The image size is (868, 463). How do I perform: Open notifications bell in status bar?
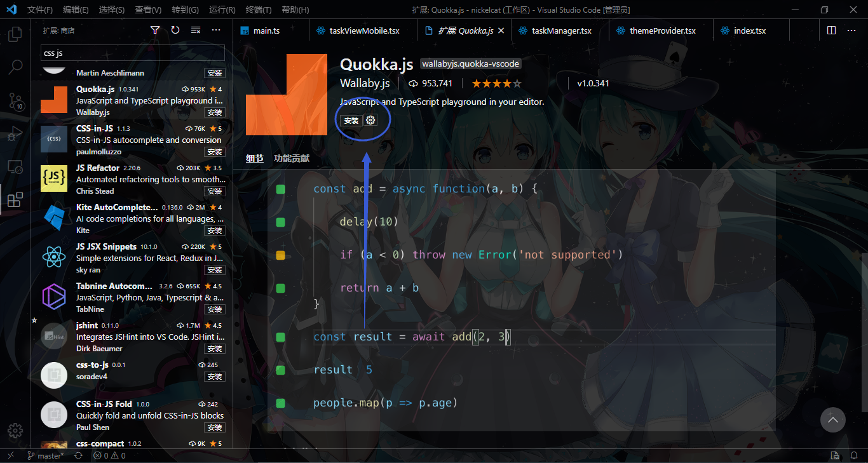coord(855,455)
